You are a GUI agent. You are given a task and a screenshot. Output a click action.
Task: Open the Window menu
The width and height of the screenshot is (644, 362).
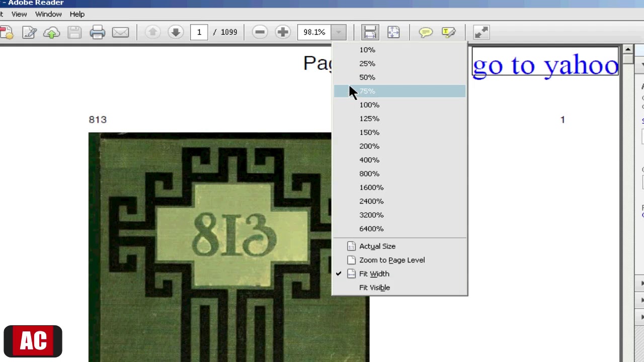pos(48,14)
